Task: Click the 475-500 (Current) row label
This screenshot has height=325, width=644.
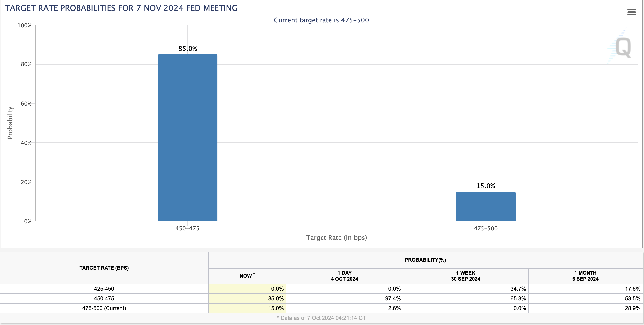Action: [104, 308]
